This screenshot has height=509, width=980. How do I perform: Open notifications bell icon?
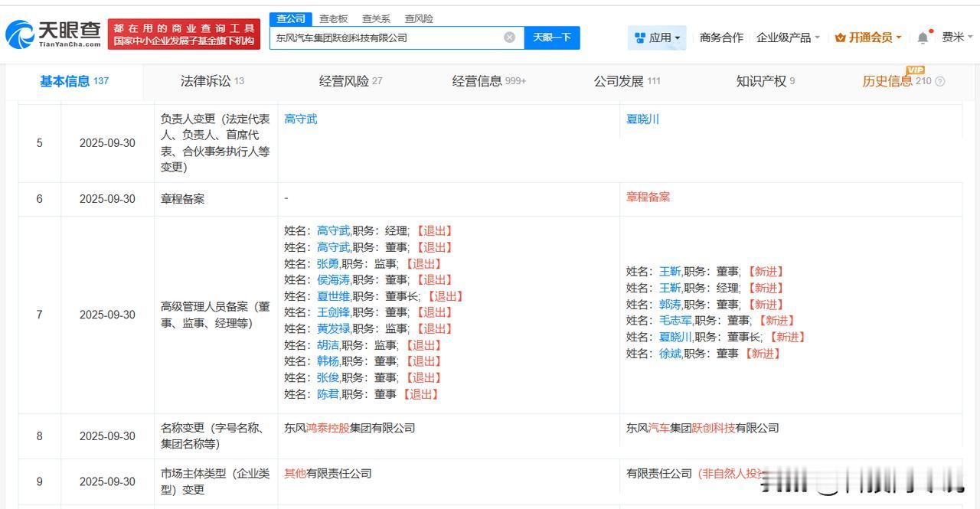pyautogui.click(x=923, y=38)
